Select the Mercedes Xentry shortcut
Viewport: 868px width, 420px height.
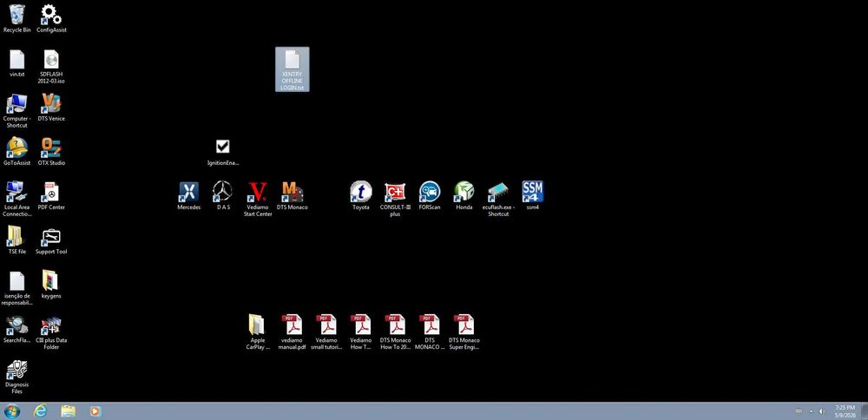[188, 192]
